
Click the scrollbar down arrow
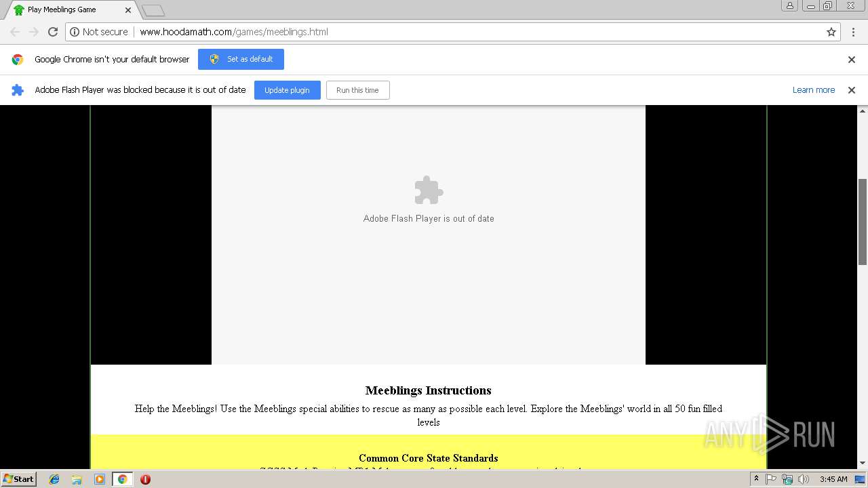(863, 464)
